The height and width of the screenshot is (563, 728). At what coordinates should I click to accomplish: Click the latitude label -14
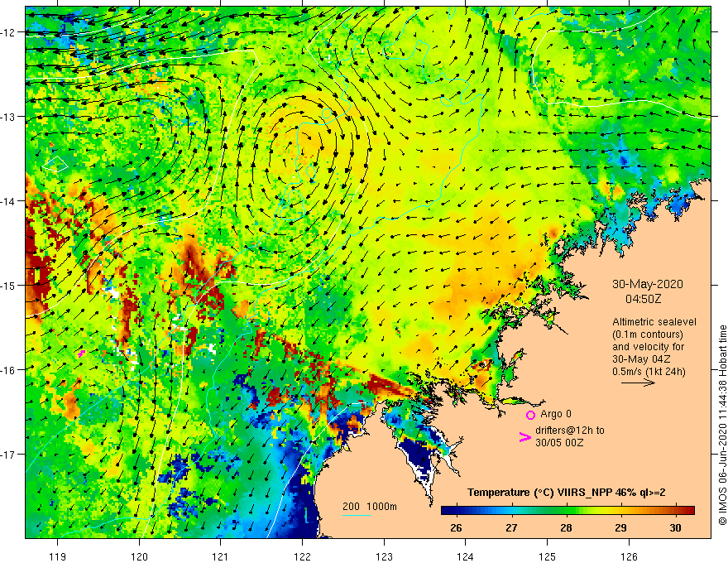click(x=9, y=201)
